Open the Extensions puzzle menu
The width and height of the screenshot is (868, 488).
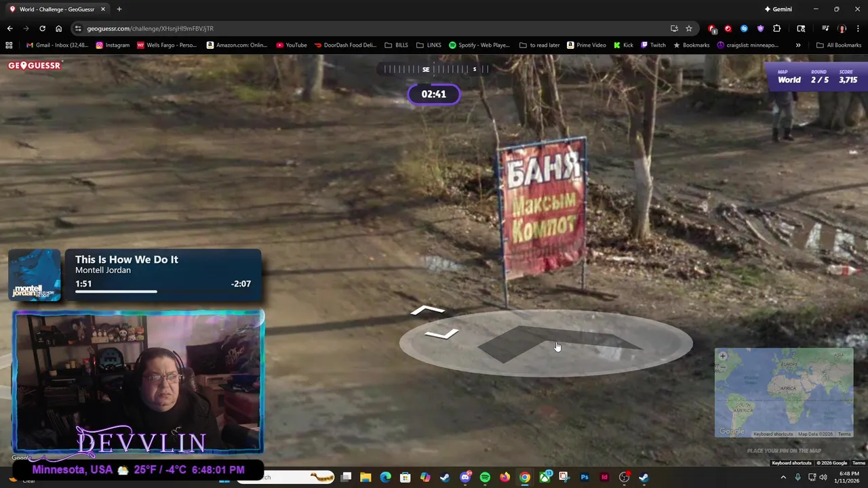pos(777,28)
